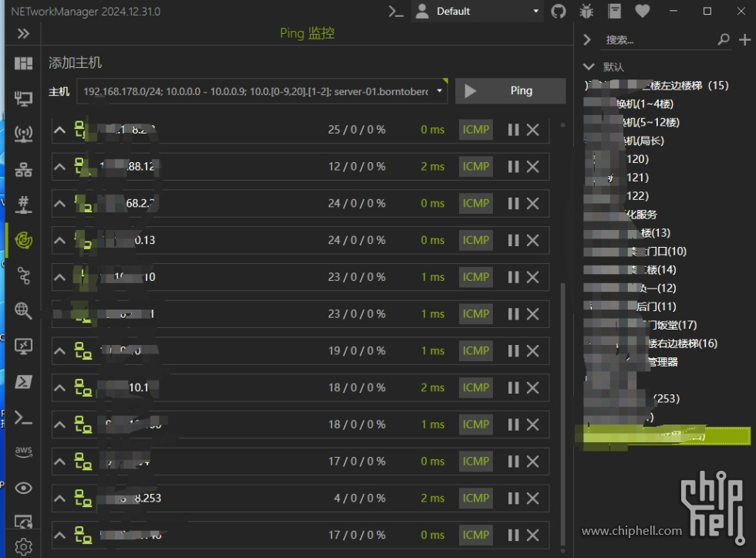
Task: Collapse the profiles panel with the chevron
Action: pyautogui.click(x=587, y=39)
